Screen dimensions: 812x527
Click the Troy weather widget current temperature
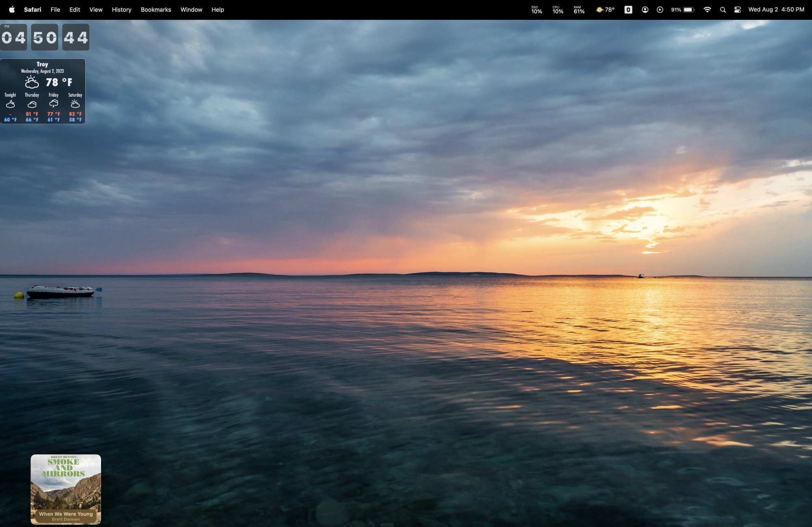(58, 82)
